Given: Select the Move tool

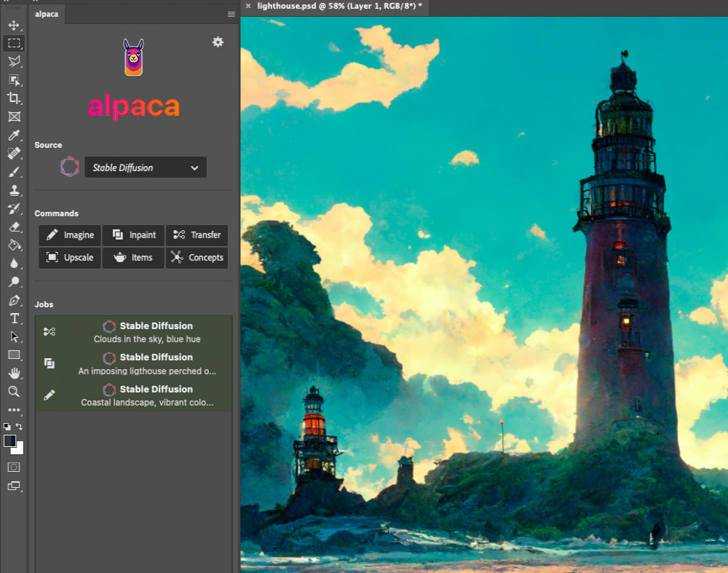Looking at the screenshot, I should tap(14, 25).
